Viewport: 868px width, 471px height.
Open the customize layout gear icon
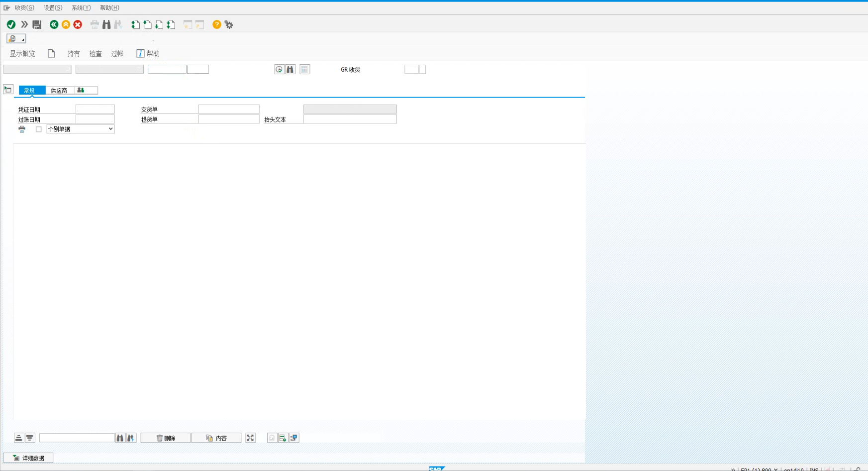[229, 24]
